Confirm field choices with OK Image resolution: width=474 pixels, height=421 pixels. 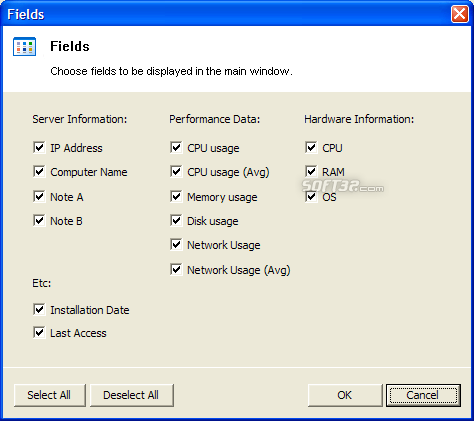(345, 395)
